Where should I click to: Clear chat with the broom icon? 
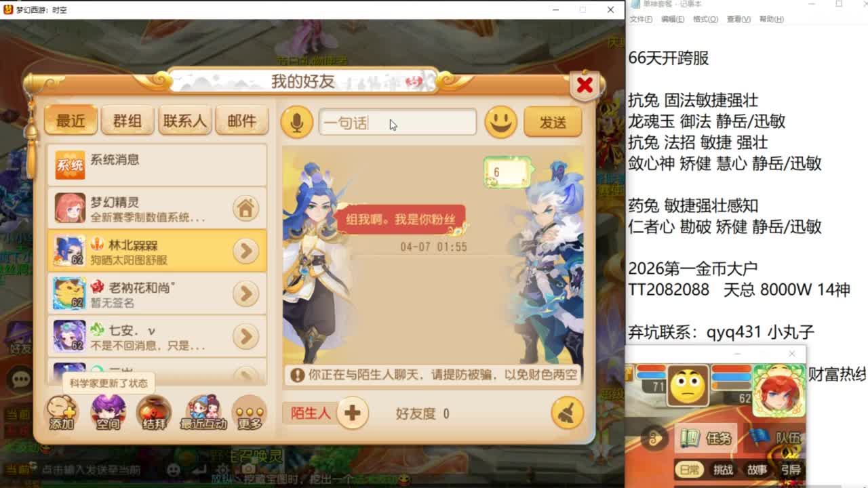point(567,413)
